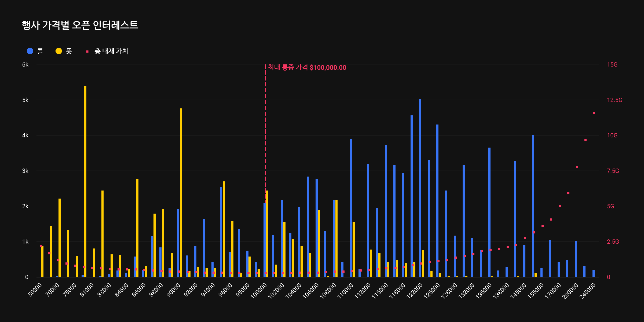Click the 240000 strike x-axis label
The width and height of the screenshot is (644, 322).
point(588,291)
